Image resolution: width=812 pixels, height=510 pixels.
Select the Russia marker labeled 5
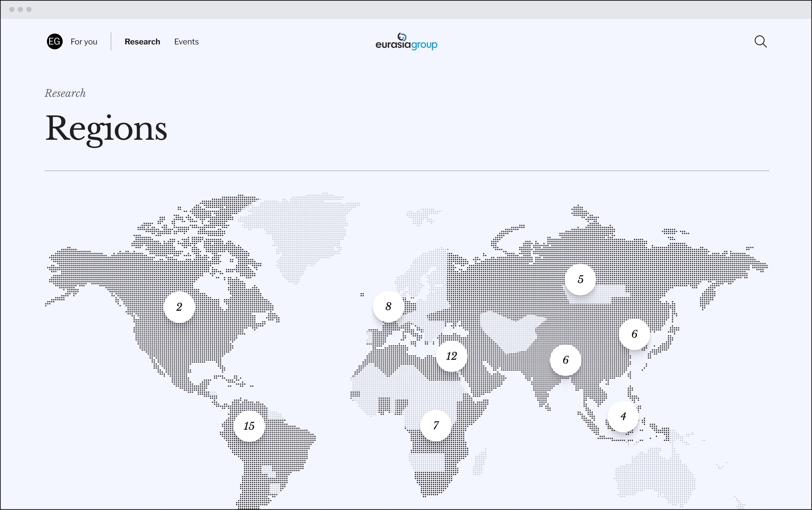click(580, 279)
